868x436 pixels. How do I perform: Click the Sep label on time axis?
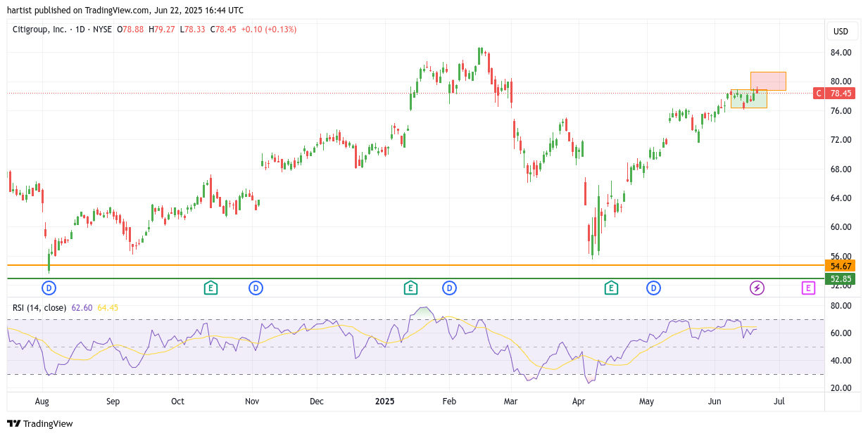pyautogui.click(x=113, y=402)
